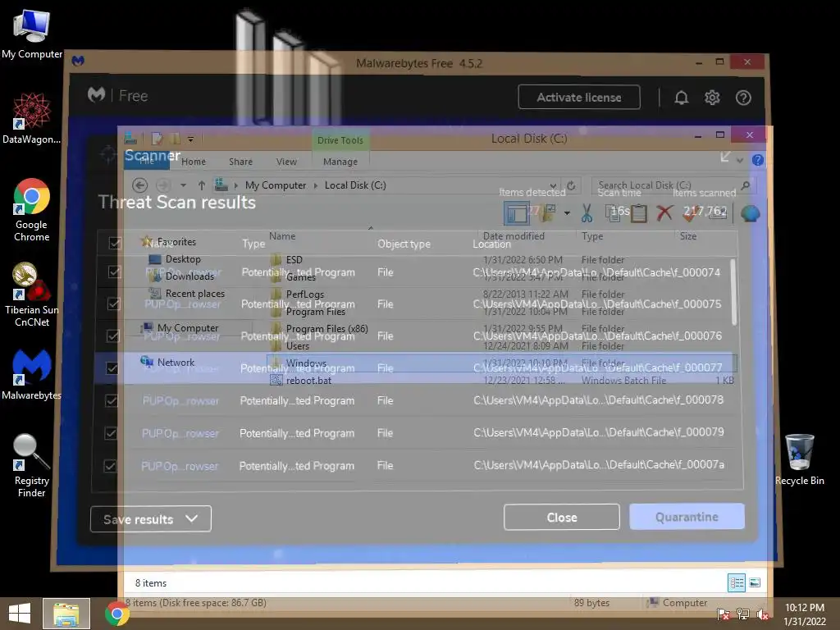The width and height of the screenshot is (840, 630).
Task: Click New folder in the quick access toolbar
Action: pos(176,139)
